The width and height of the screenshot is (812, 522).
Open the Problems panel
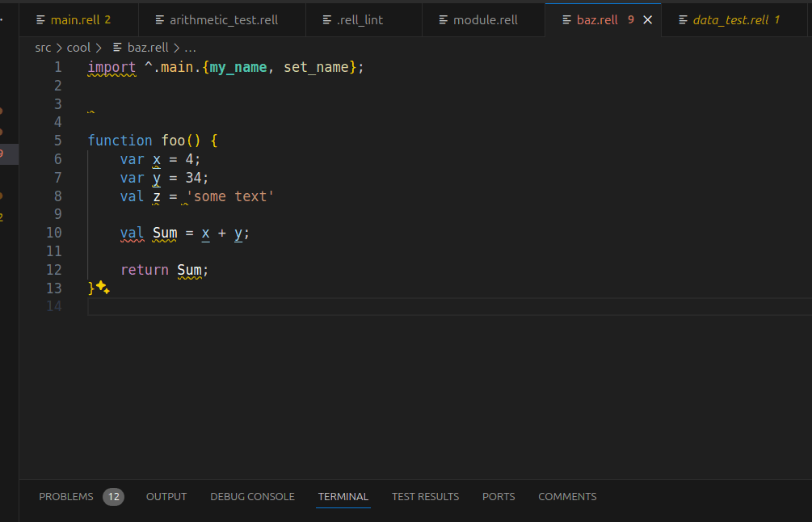[x=65, y=497]
